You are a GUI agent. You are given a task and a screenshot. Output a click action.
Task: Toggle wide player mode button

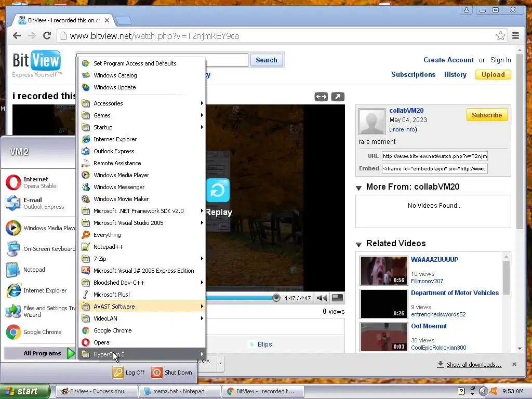321,97
